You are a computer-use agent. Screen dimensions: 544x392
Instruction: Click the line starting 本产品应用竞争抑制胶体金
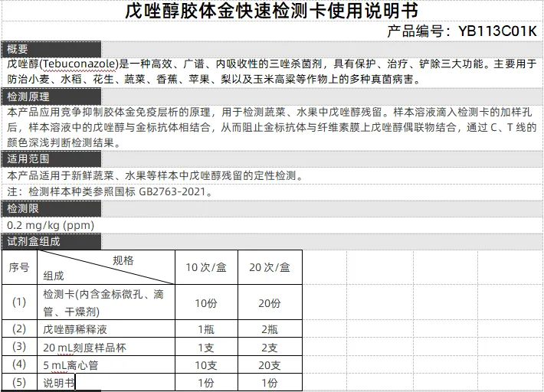click(270, 112)
